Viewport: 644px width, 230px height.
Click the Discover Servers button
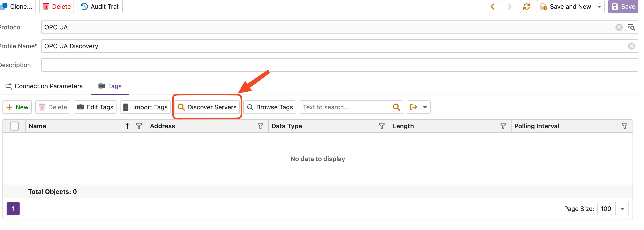click(207, 107)
